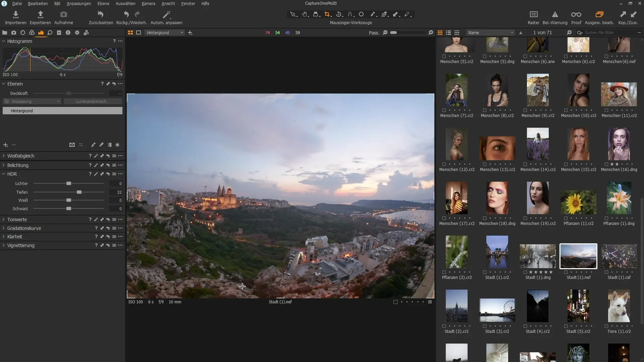Image resolution: width=644 pixels, height=362 pixels.
Task: Click the Autom. anpassen magic wand
Action: pyautogui.click(x=166, y=14)
